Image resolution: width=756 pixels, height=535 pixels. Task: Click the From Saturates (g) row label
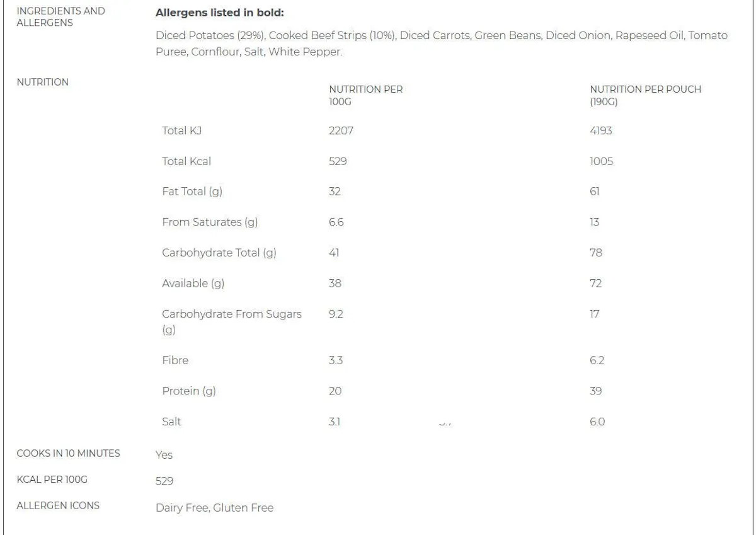tap(210, 222)
